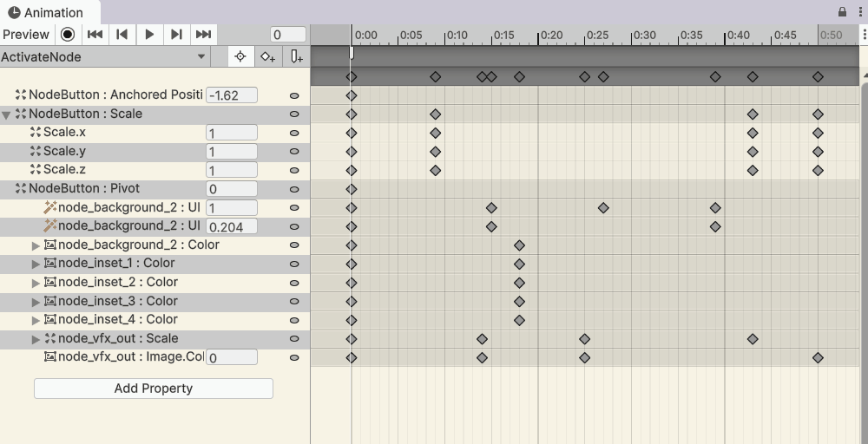Expand node_vfx_out : Scale property
This screenshot has height=444, width=868.
(x=36, y=339)
